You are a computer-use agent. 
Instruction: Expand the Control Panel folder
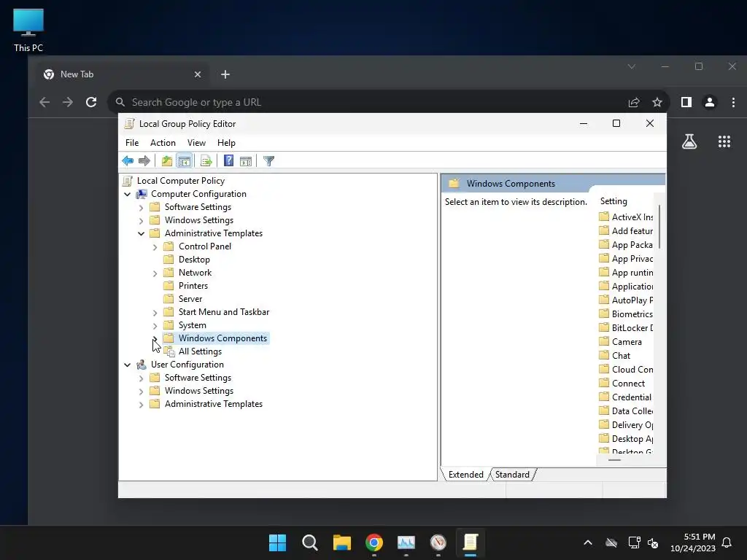[155, 247]
